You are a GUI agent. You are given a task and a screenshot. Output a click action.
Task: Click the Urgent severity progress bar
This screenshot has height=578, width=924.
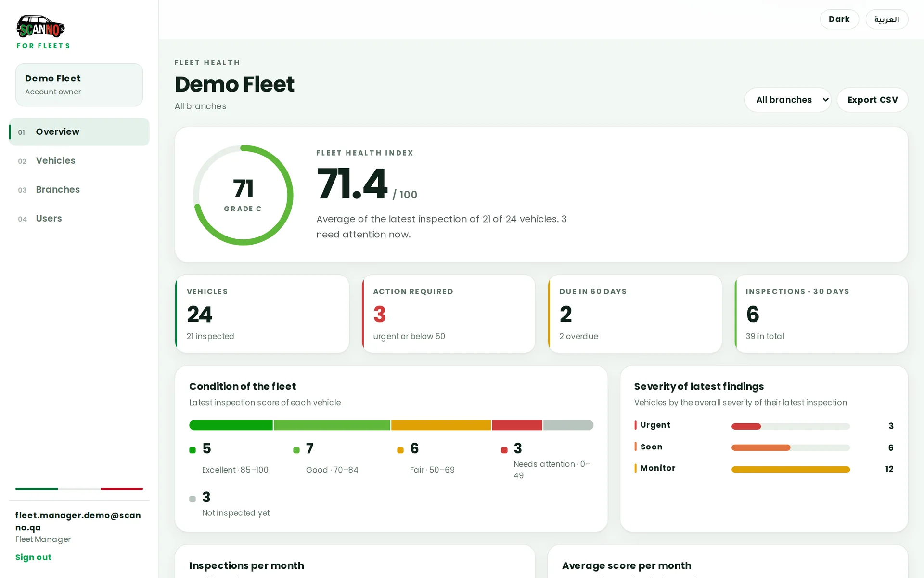pos(791,426)
